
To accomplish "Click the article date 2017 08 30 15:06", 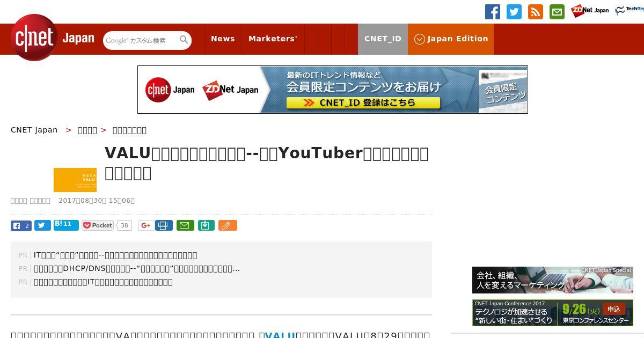I will click(97, 201).
